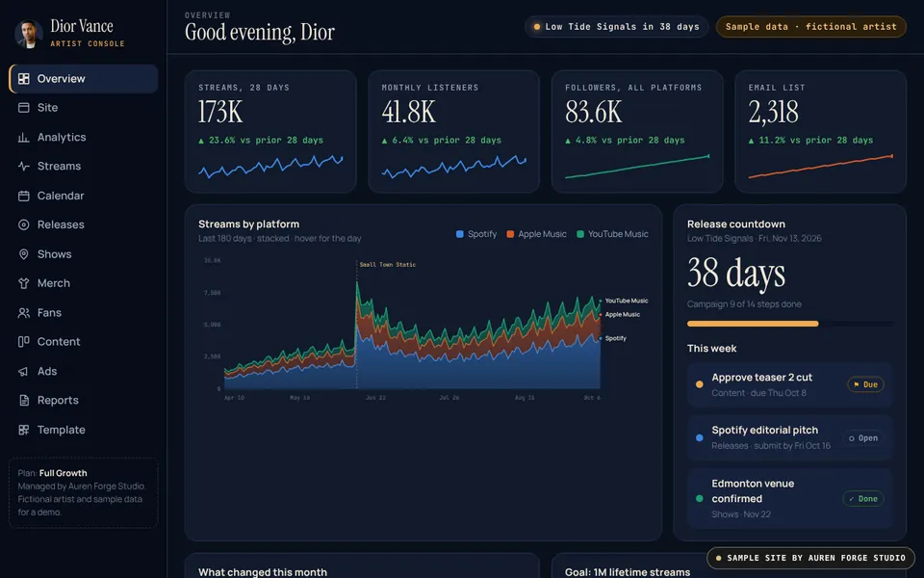Open the Followers, all platforms card

(637, 132)
